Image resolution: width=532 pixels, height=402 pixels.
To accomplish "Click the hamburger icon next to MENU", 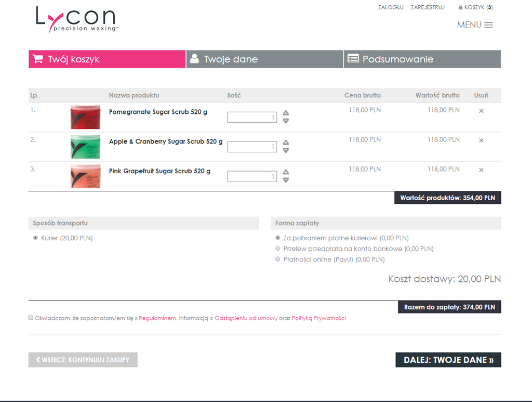I will (488, 25).
